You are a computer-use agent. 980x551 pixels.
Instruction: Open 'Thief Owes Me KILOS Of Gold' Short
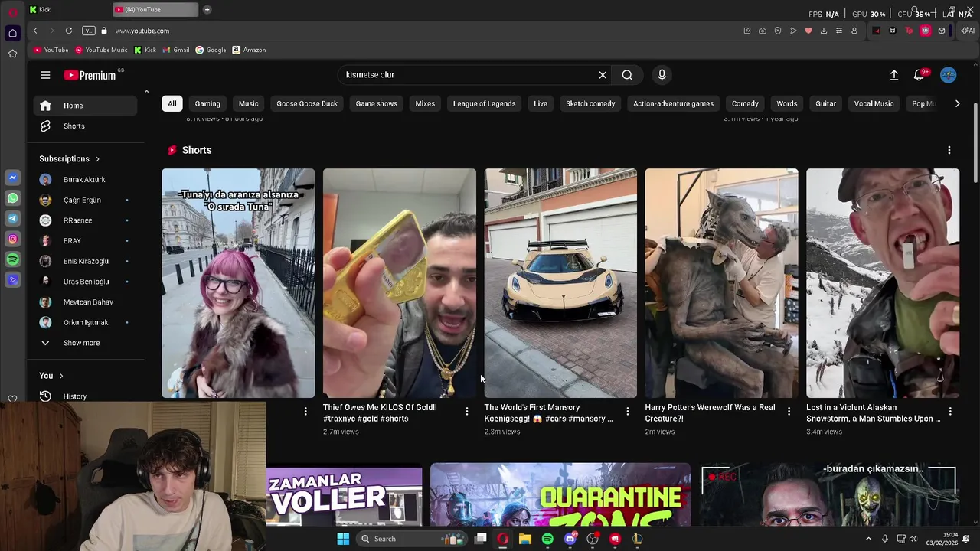tap(399, 283)
